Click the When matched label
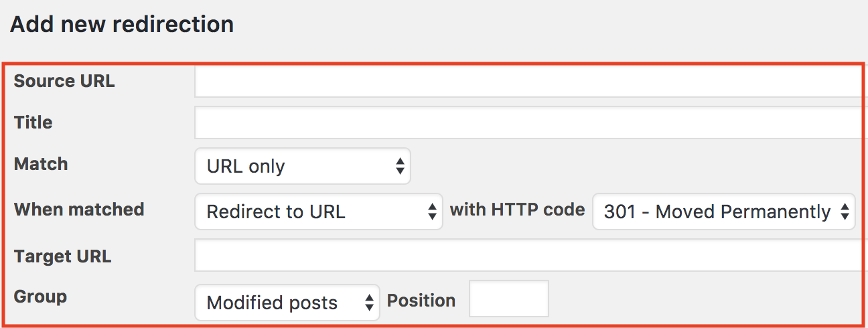 point(79,210)
